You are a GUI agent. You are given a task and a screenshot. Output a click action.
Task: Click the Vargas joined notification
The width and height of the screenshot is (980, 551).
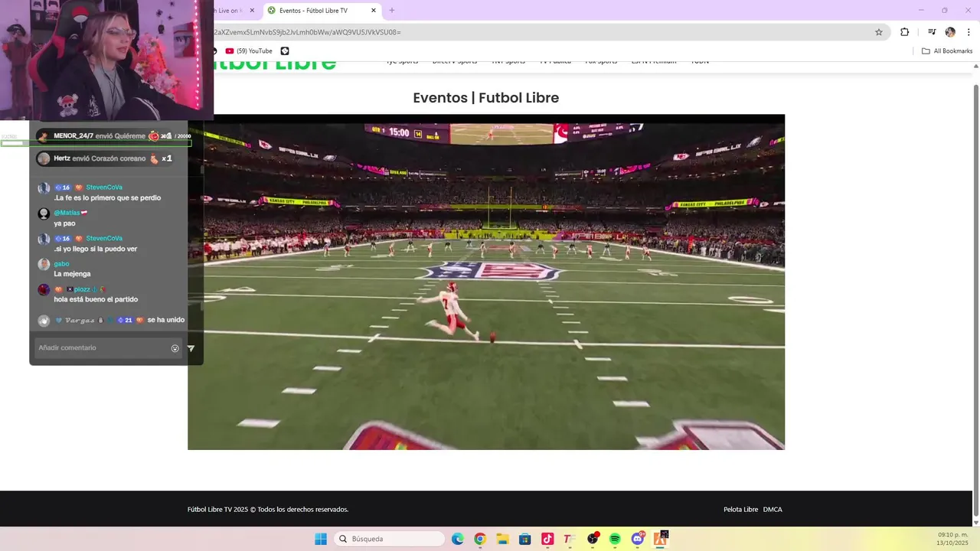(x=111, y=320)
